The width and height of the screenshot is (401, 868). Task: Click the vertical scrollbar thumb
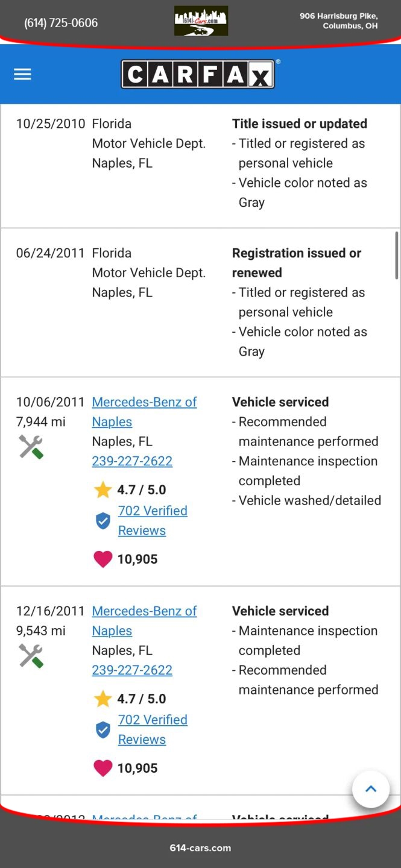click(x=396, y=253)
